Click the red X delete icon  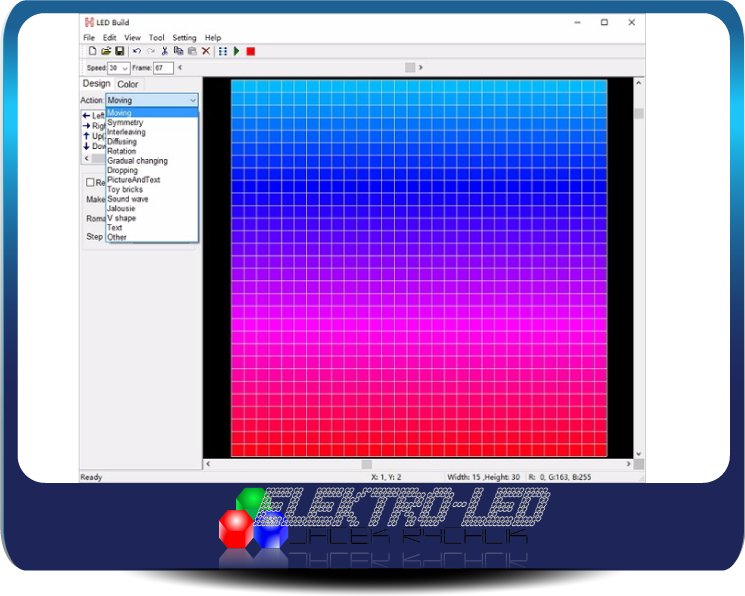pyautogui.click(x=206, y=51)
